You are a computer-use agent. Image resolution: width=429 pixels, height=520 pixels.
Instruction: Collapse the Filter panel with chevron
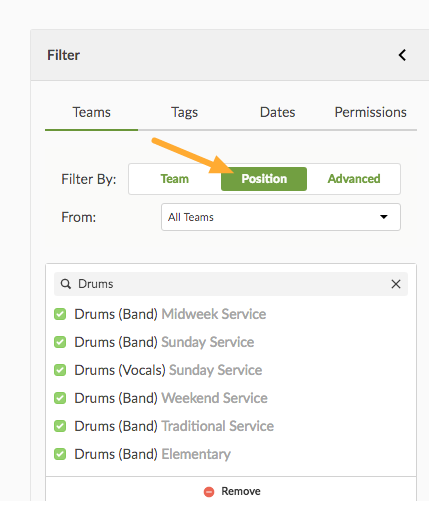pyautogui.click(x=402, y=55)
